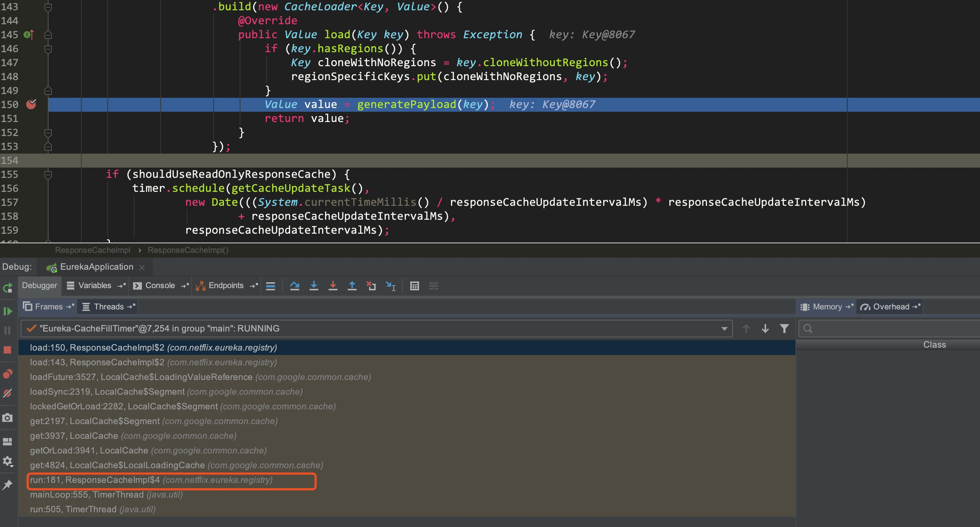This screenshot has height=527, width=980.
Task: Select the Threads sub-tab
Action: pos(109,306)
